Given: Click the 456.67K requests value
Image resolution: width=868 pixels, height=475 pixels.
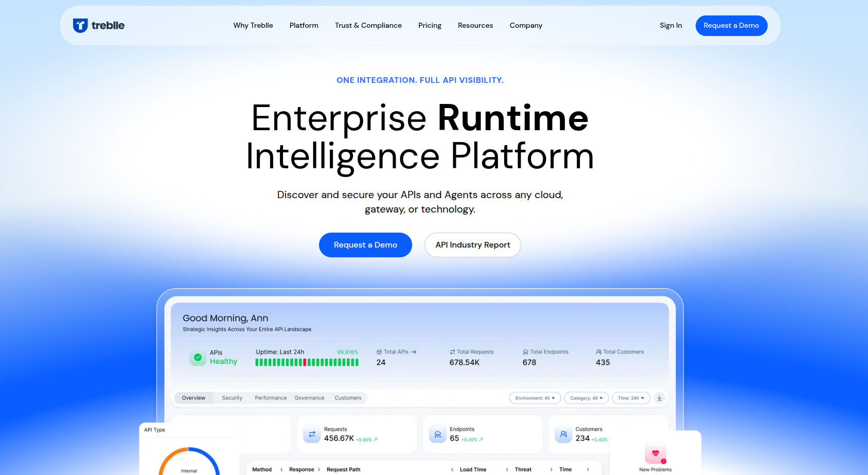Looking at the screenshot, I should [339, 438].
